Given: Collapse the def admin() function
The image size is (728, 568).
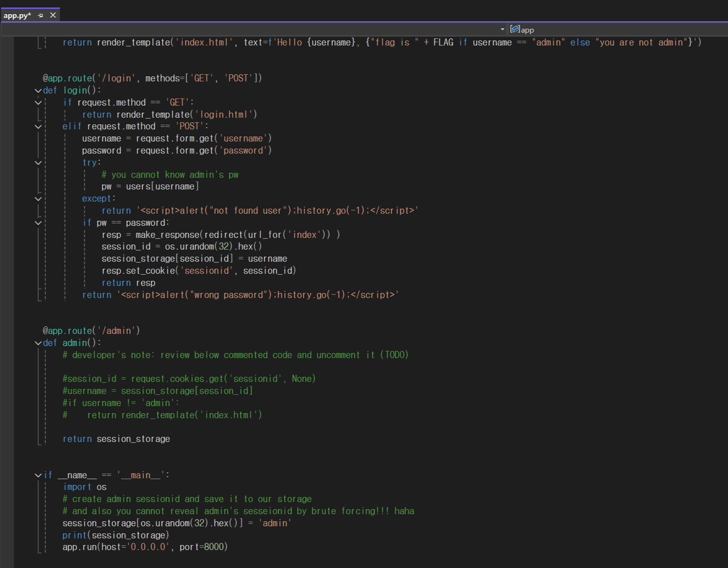Looking at the screenshot, I should [38, 343].
